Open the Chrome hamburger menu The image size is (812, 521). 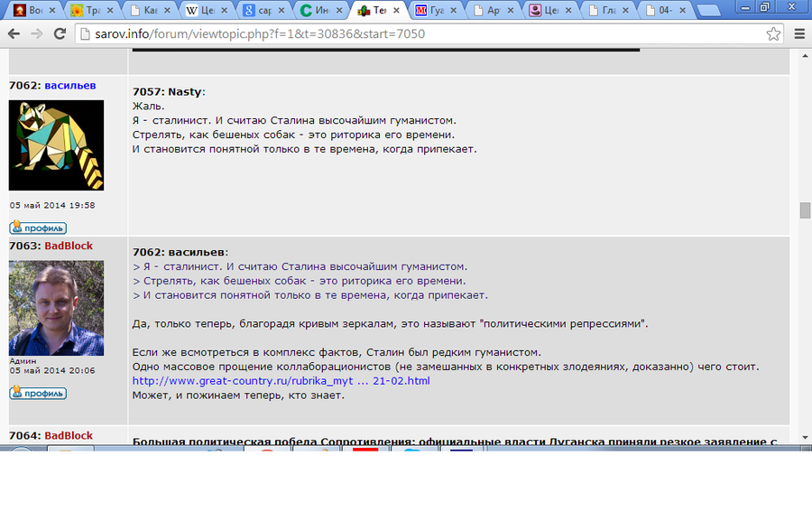click(x=798, y=34)
